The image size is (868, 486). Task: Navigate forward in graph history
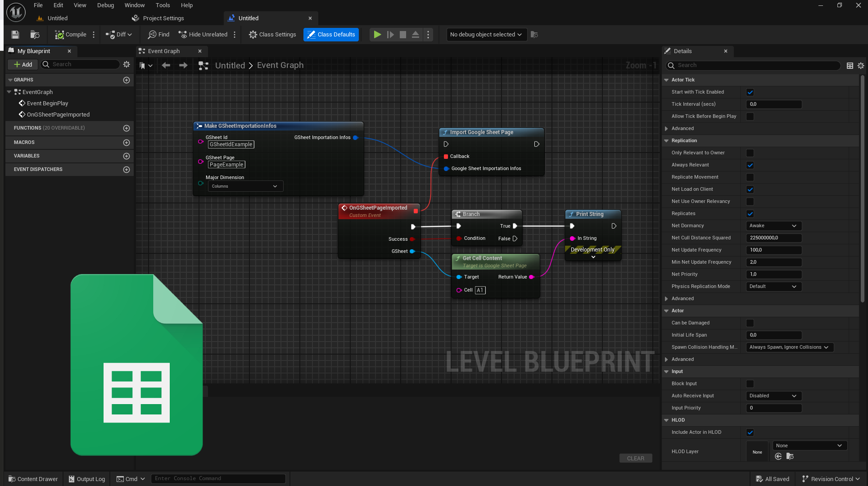[183, 66]
